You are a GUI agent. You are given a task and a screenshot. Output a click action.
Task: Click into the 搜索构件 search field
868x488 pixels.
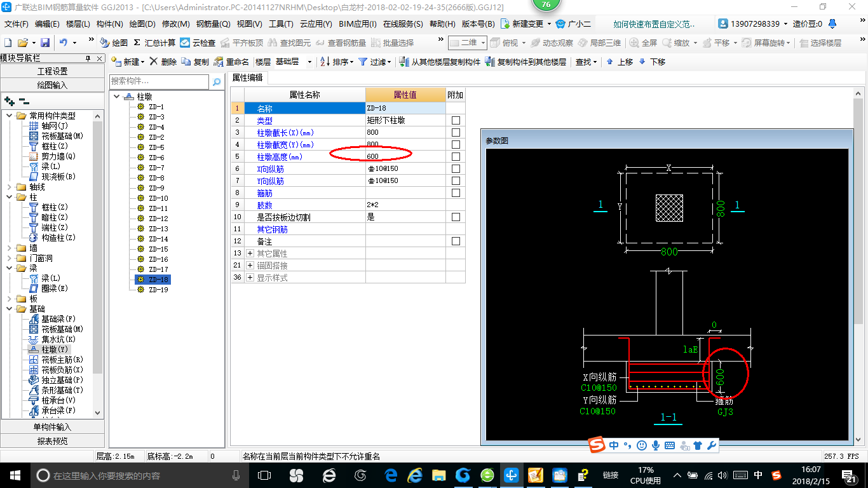159,81
